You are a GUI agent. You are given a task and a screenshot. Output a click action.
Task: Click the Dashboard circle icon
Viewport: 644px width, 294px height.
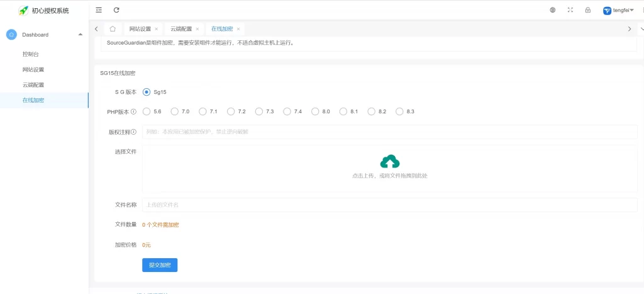tap(11, 35)
